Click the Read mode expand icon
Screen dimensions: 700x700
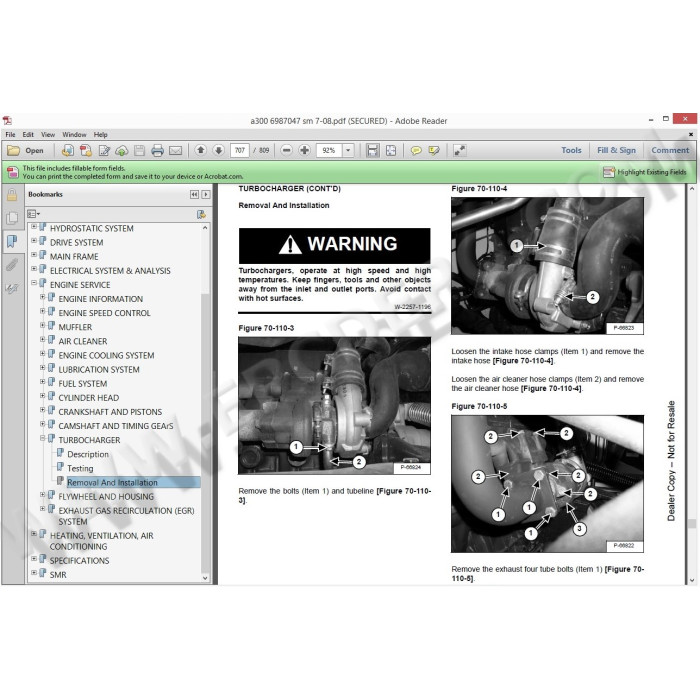[459, 150]
